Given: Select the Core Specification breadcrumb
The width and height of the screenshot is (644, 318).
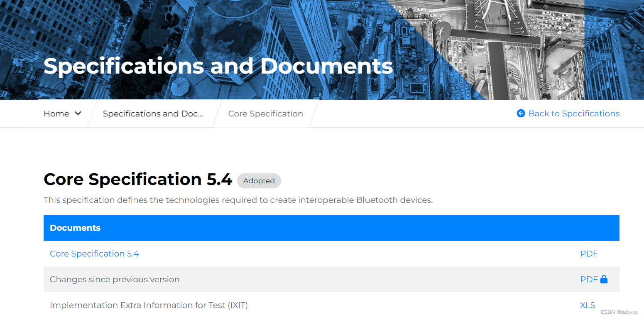Looking at the screenshot, I should [266, 113].
